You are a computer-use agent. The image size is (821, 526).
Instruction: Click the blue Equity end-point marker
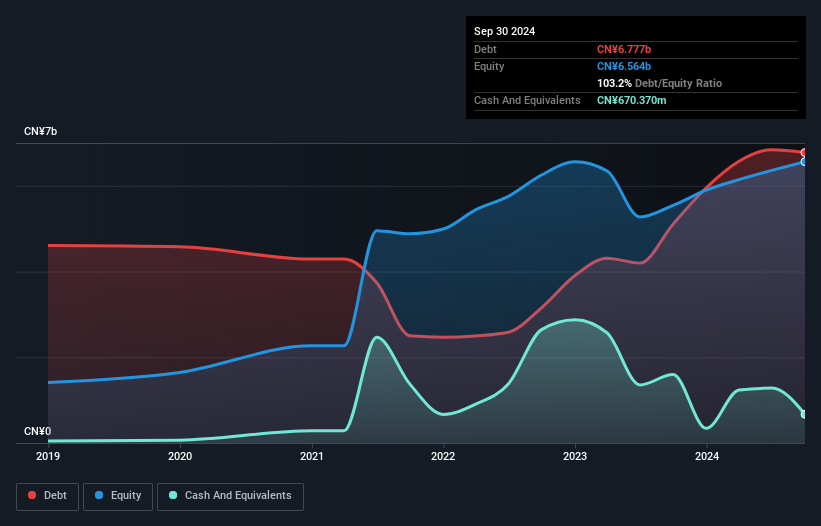(804, 162)
